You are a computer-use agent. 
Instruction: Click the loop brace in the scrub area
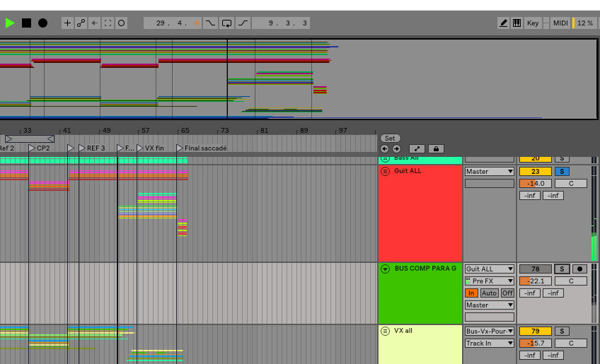30,139
